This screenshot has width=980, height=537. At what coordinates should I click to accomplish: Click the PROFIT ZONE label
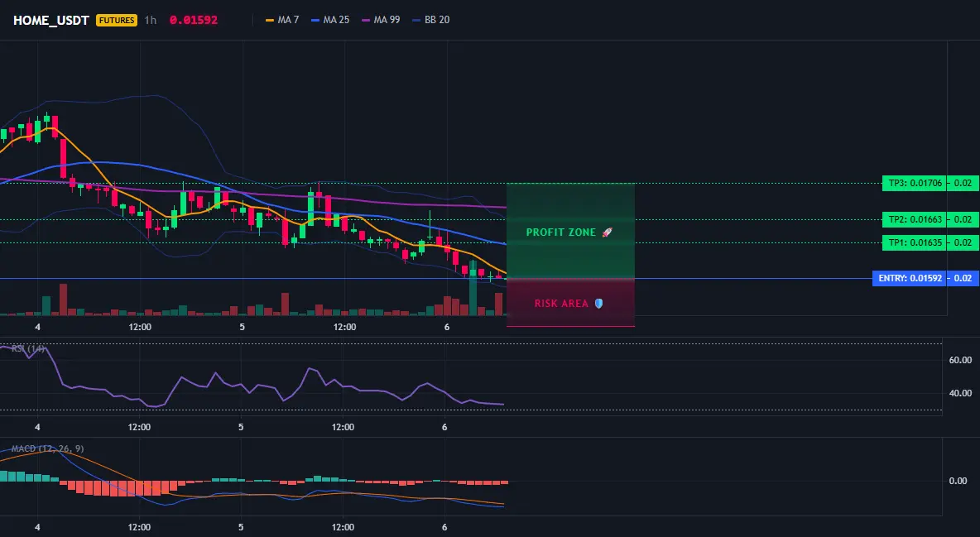[561, 233]
